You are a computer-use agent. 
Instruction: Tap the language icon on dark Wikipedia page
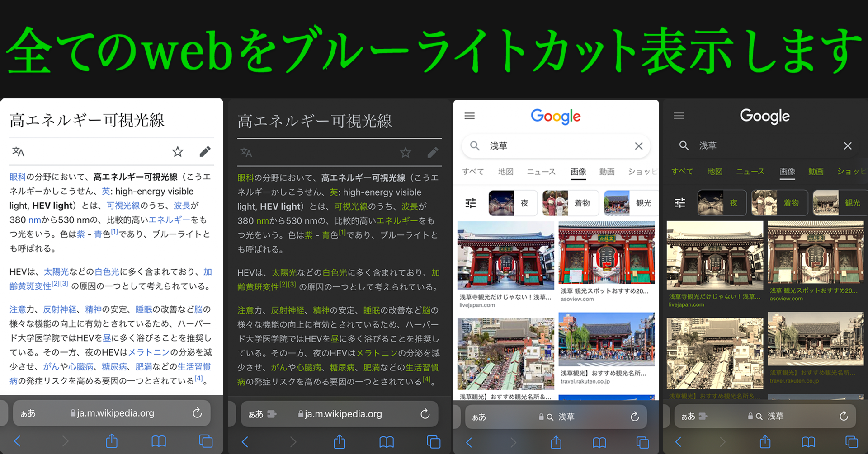coord(246,153)
